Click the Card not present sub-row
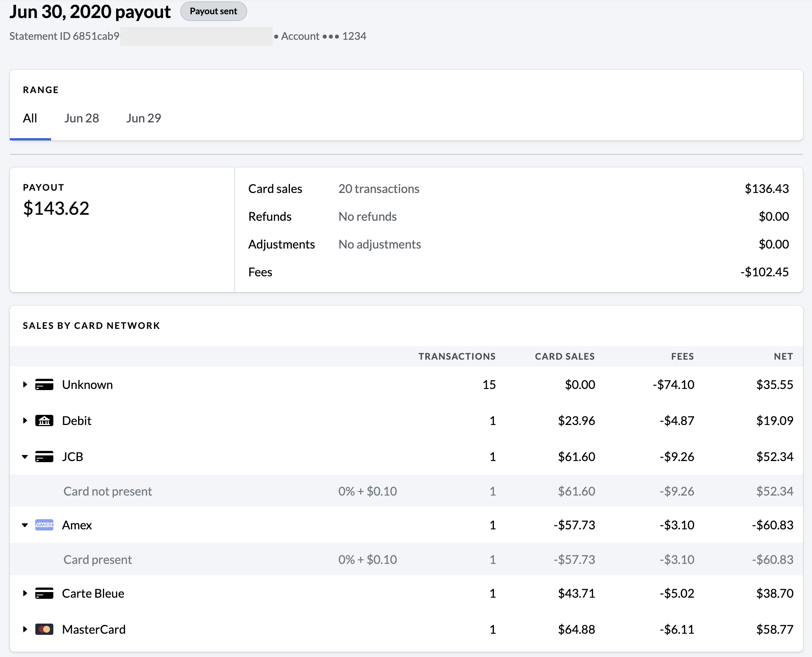 [x=406, y=491]
